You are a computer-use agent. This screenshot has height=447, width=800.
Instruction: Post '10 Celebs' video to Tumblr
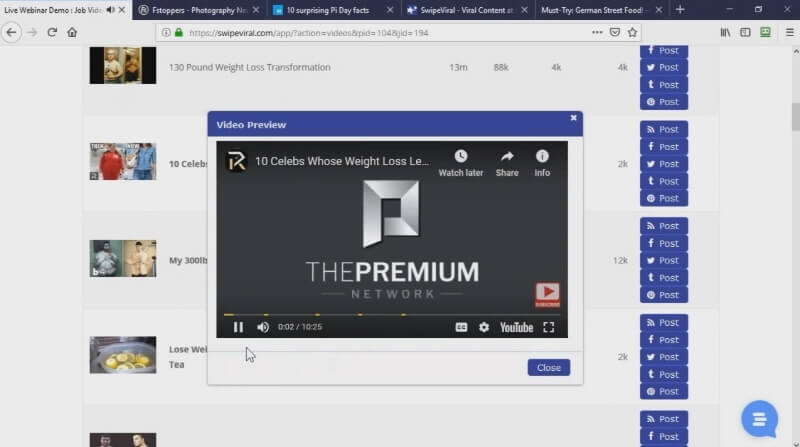[663, 181]
